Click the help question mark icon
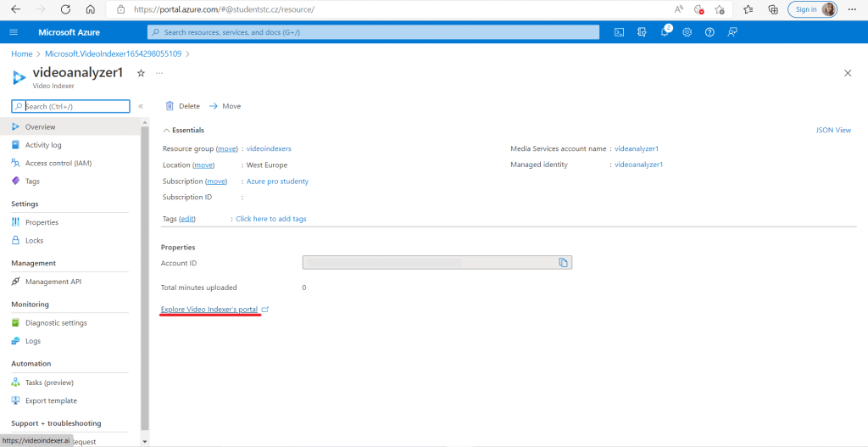 709,32
